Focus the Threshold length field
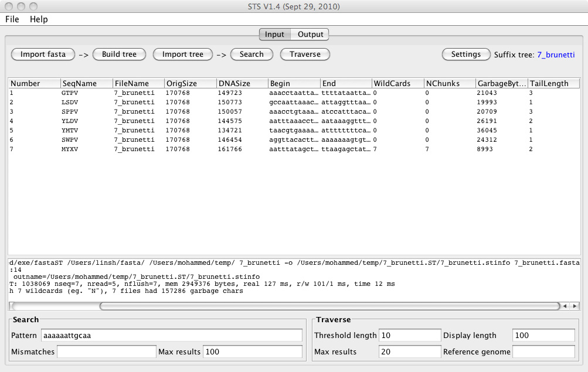This screenshot has width=588, height=372. (410, 335)
